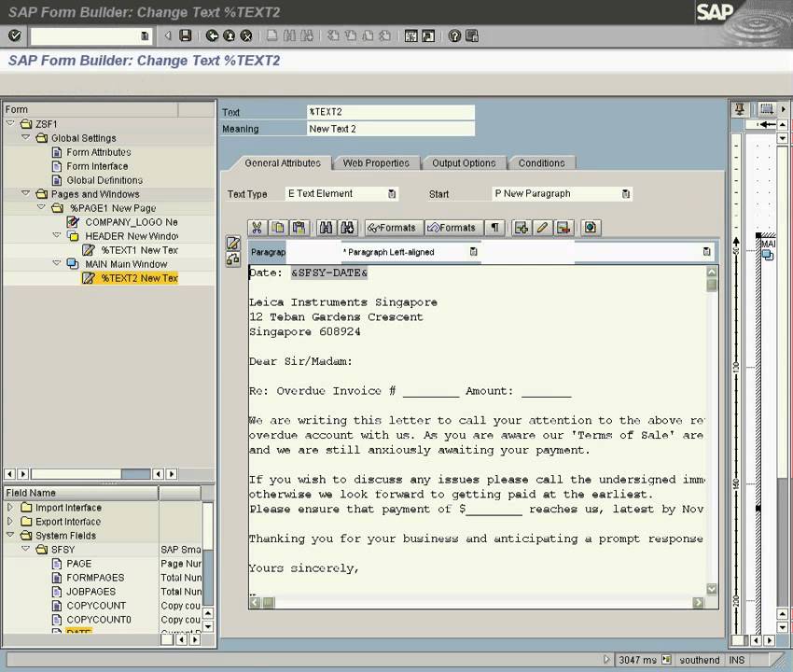Viewport: 793px width, 672px height.
Task: Click the pin icon in Form Painter panel
Action: 740,109
